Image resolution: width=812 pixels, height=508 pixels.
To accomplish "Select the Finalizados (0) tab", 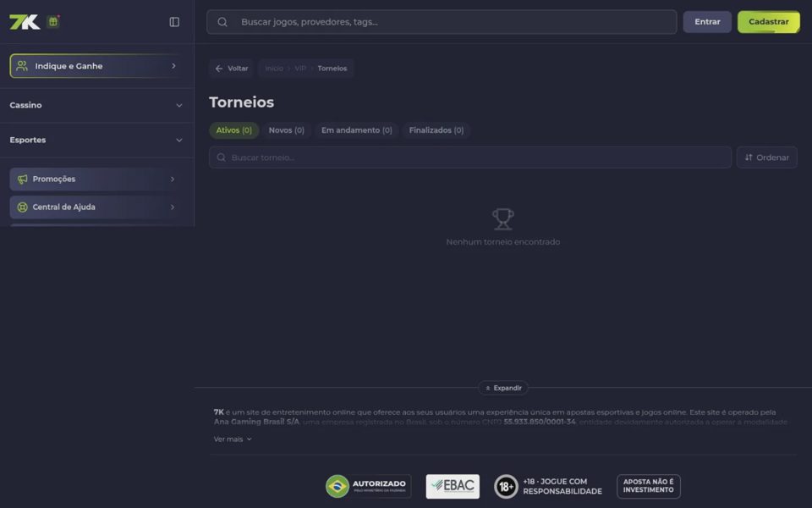I will pos(436,130).
